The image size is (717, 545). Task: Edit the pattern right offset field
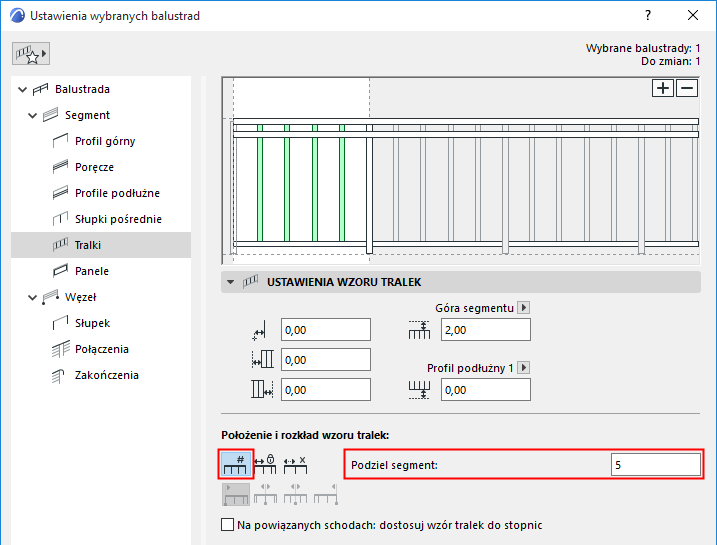pyautogui.click(x=326, y=390)
